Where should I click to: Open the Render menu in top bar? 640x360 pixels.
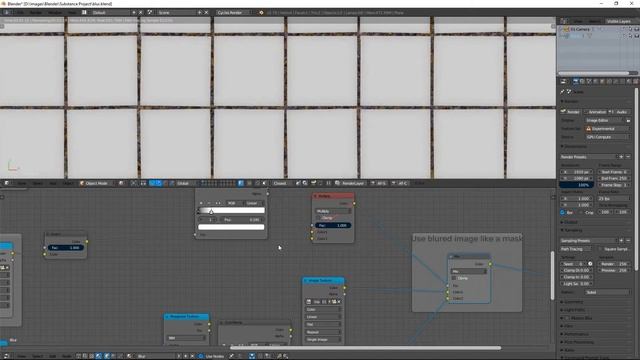(x=36, y=13)
